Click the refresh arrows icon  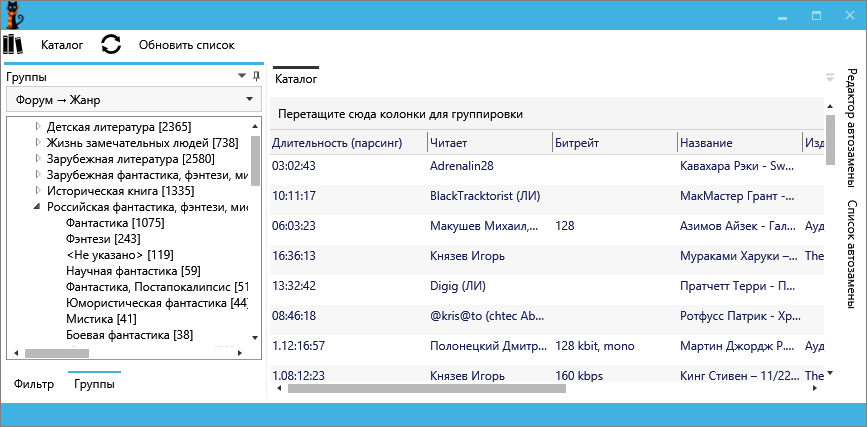coord(111,44)
